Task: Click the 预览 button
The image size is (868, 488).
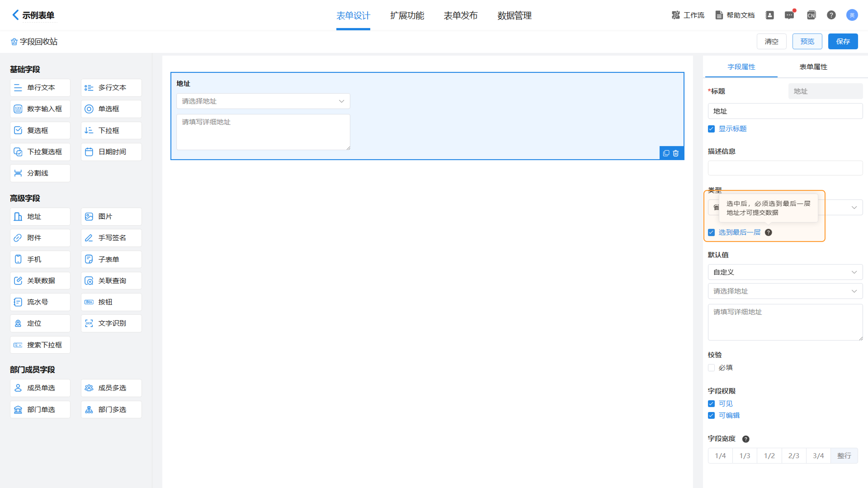Action: 807,41
